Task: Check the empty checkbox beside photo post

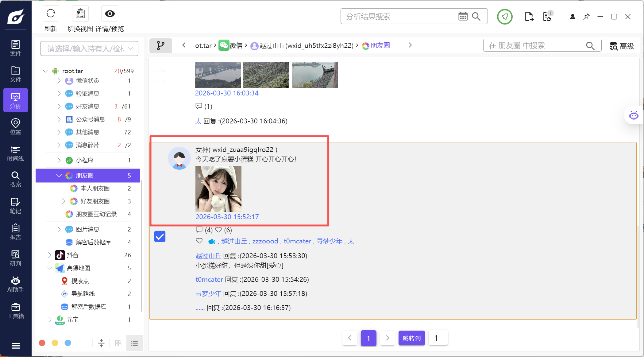Action: pyautogui.click(x=159, y=76)
